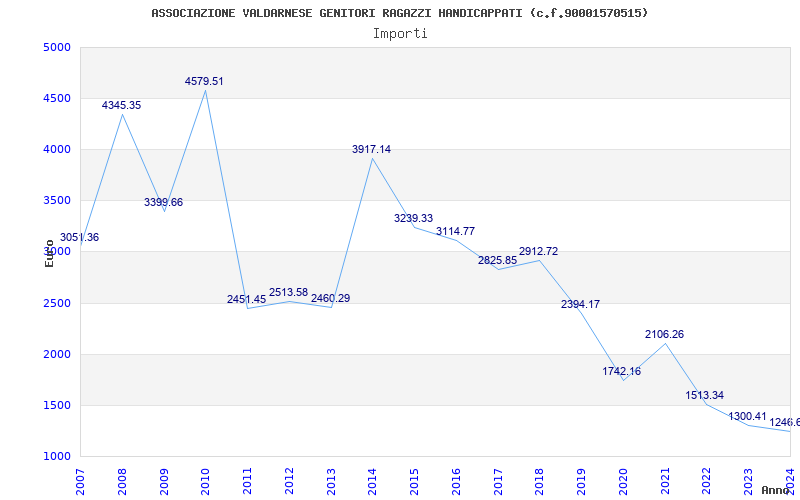
Task: Click the 2000 y-axis tick label
Action: point(57,355)
